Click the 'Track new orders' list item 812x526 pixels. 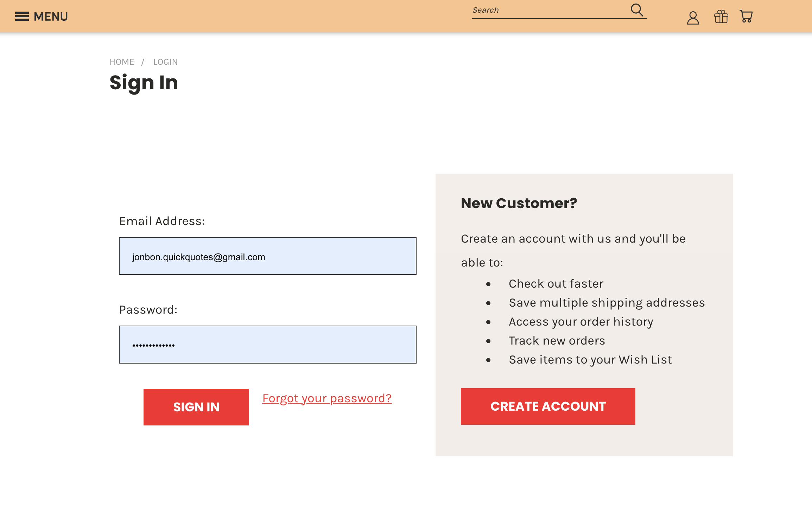pos(557,341)
